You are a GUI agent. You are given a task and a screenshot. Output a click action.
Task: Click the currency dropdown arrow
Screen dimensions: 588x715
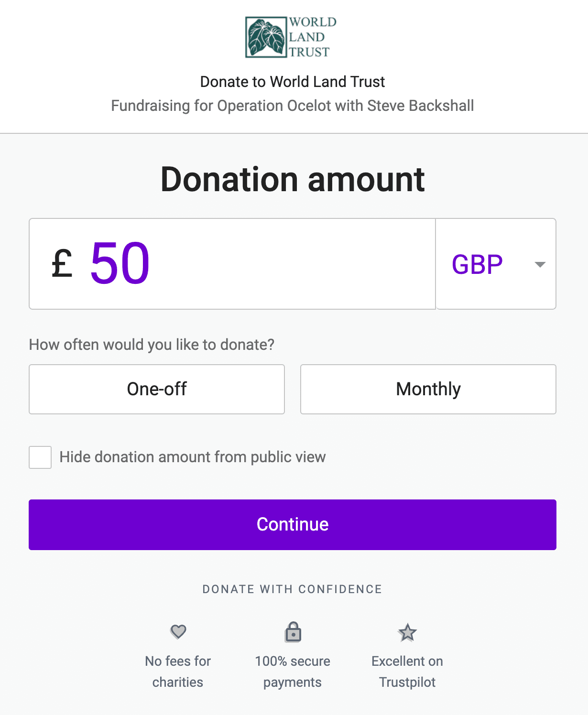(x=540, y=264)
